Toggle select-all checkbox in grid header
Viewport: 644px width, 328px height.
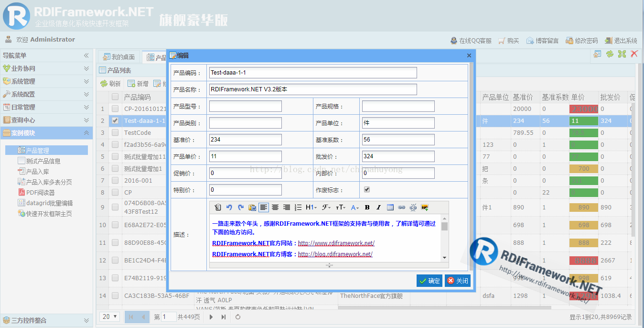pyautogui.click(x=115, y=97)
